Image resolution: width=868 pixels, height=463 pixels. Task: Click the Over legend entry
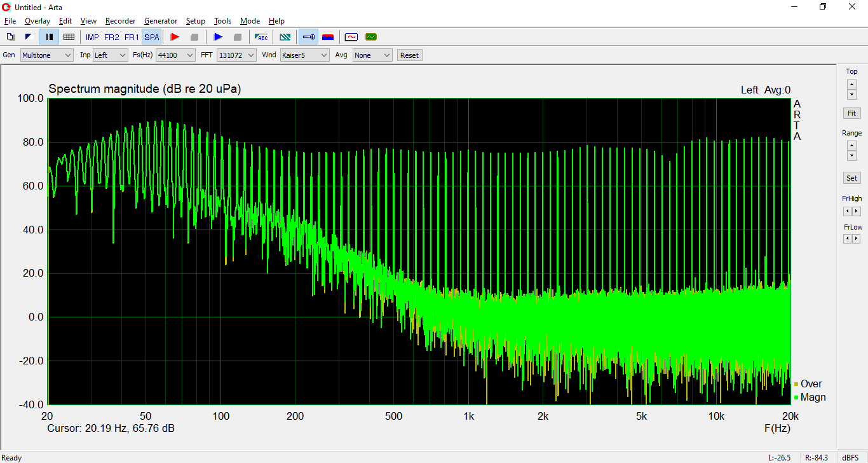808,384
